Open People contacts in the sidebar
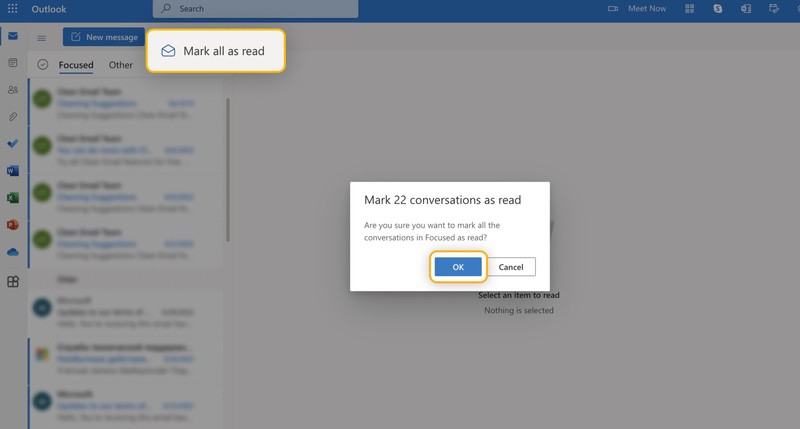 13,90
